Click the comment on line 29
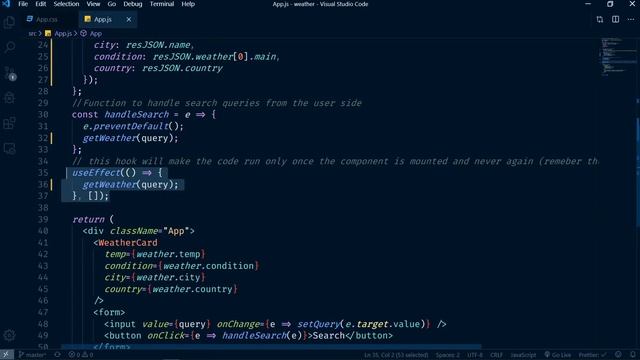 [217, 103]
